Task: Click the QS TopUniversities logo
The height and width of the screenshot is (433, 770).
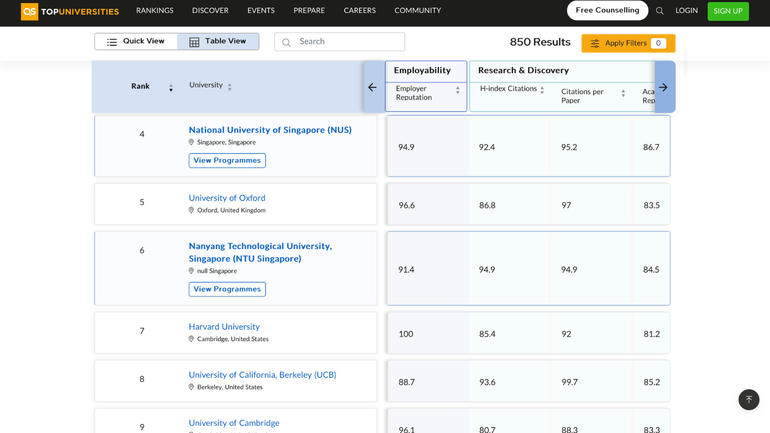Action: (x=70, y=11)
